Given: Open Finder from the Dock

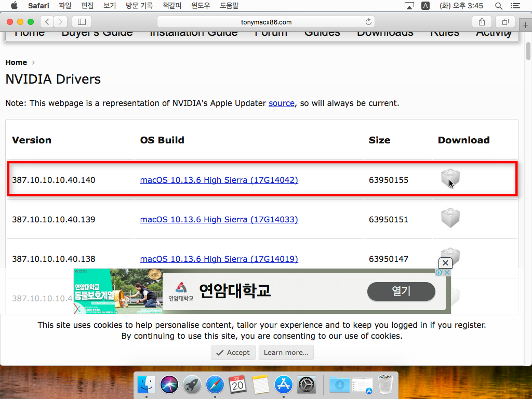Looking at the screenshot, I should pyautogui.click(x=146, y=385).
